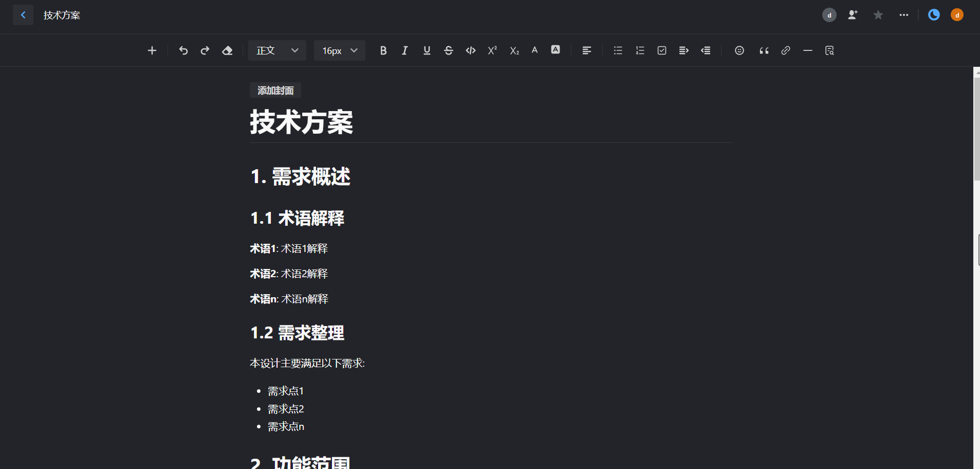Redo the last edit
The width and height of the screenshot is (980, 469).
205,50
